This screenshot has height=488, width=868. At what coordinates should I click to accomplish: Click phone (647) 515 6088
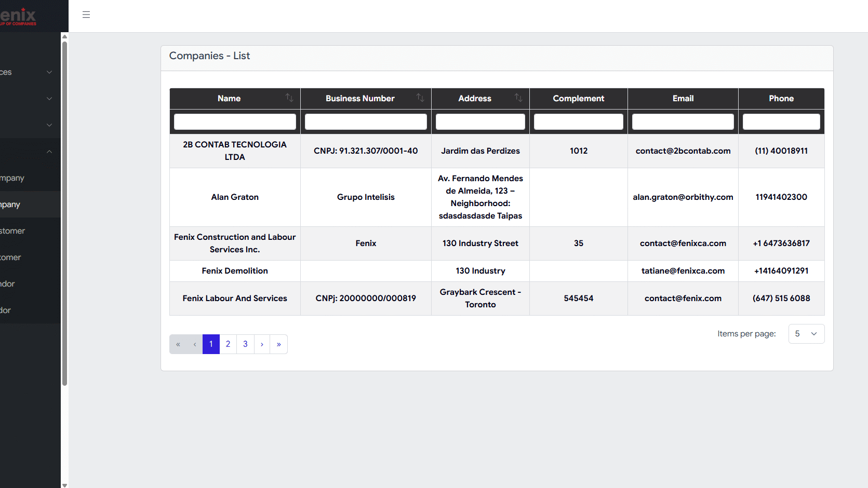click(x=781, y=299)
